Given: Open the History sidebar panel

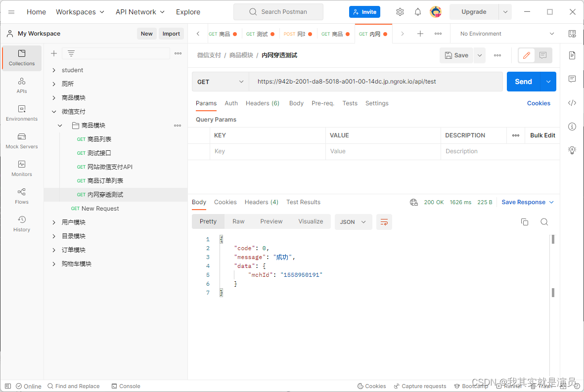Looking at the screenshot, I should 22,224.
